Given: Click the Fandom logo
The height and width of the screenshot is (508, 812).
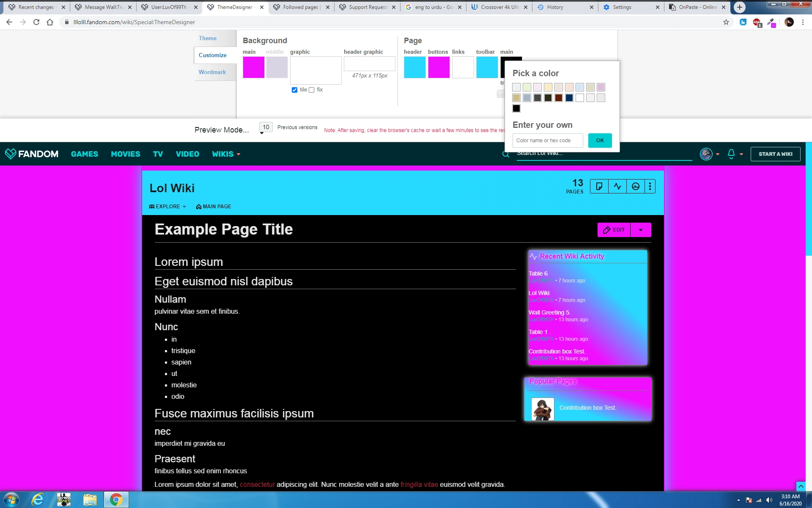Looking at the screenshot, I should point(32,154).
